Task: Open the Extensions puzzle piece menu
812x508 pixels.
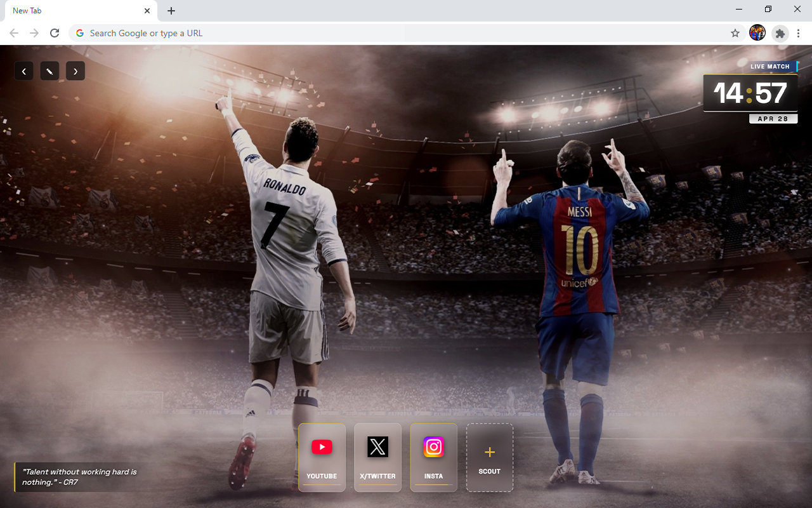Action: point(780,33)
